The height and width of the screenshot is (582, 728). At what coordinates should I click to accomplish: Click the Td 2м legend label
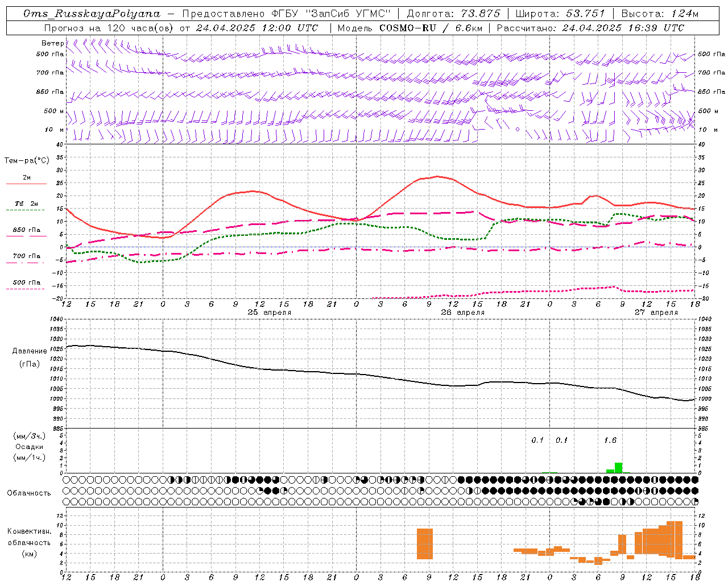[27, 203]
